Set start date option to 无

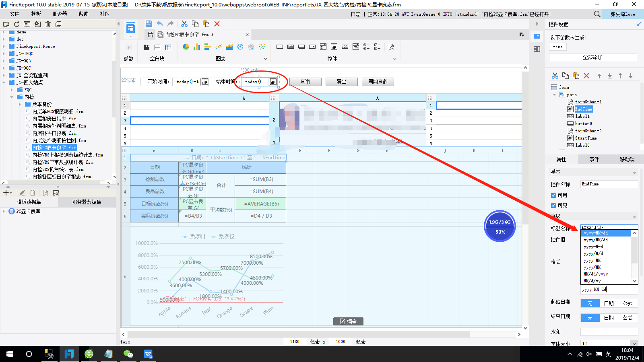coord(590,303)
